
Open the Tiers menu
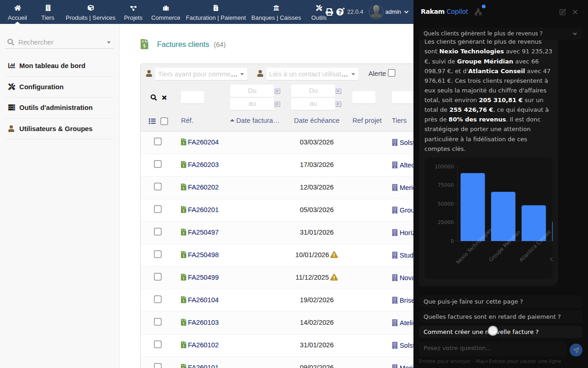coord(48,12)
